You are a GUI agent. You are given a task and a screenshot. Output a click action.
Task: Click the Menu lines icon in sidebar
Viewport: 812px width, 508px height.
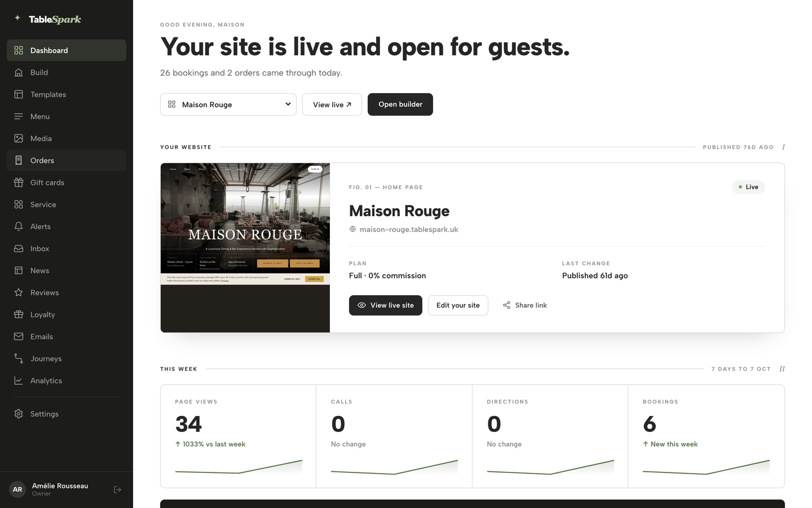tap(19, 116)
